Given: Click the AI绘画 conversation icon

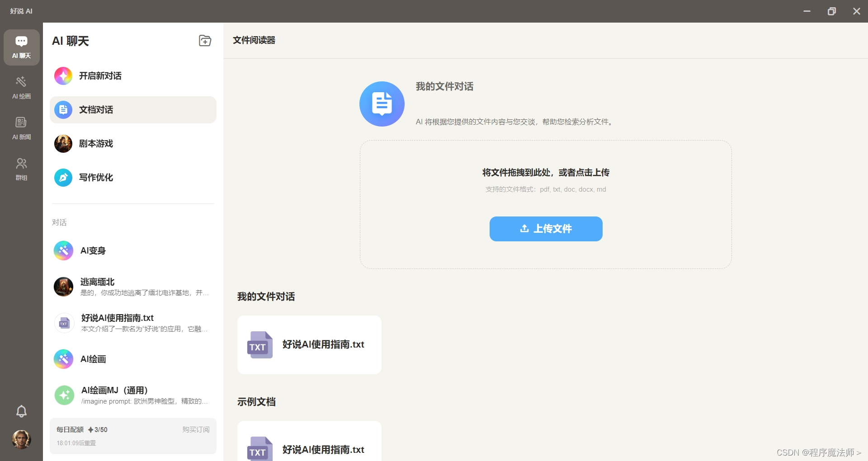Looking at the screenshot, I should coord(63,359).
